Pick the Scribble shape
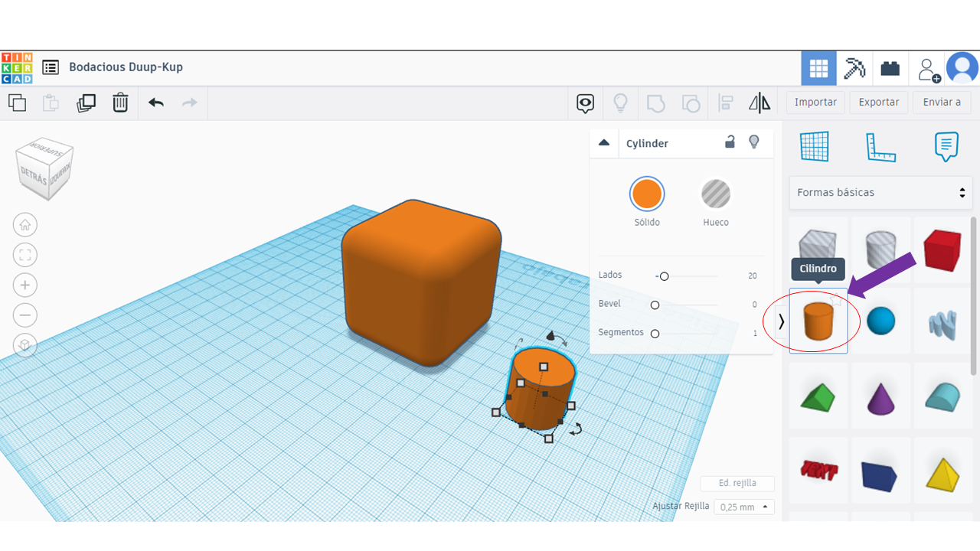The width and height of the screenshot is (980, 551). coord(942,321)
